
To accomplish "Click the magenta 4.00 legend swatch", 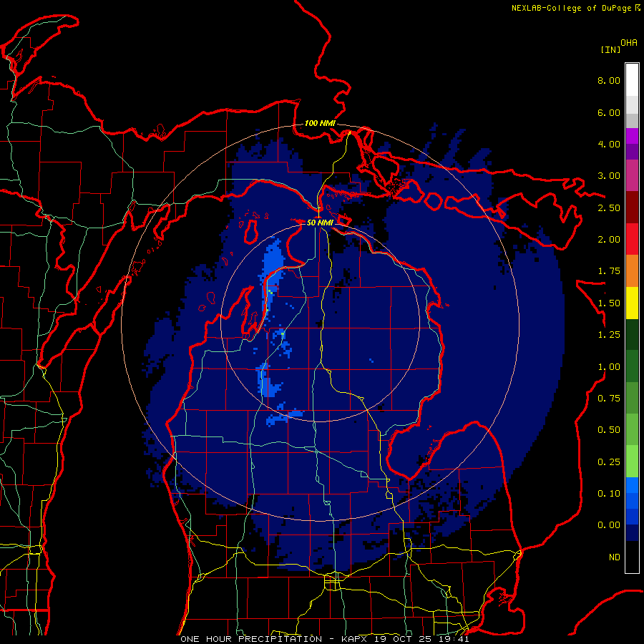I will (632, 136).
